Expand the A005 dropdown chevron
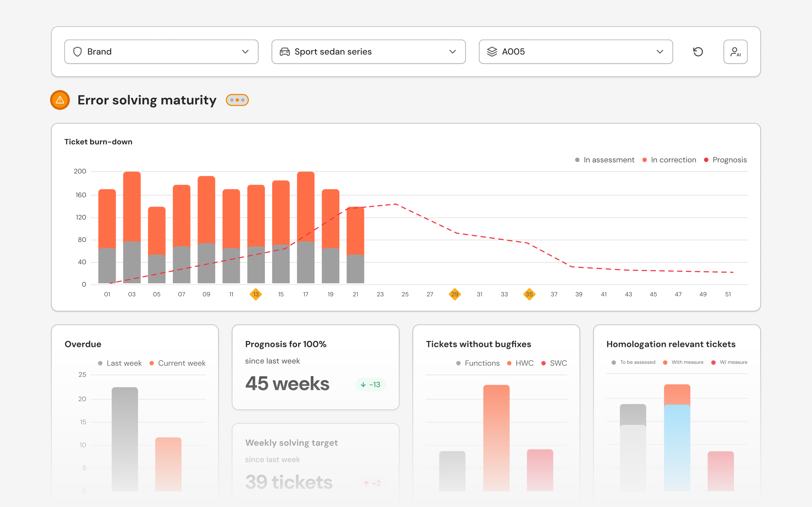This screenshot has width=812, height=507. [660, 52]
